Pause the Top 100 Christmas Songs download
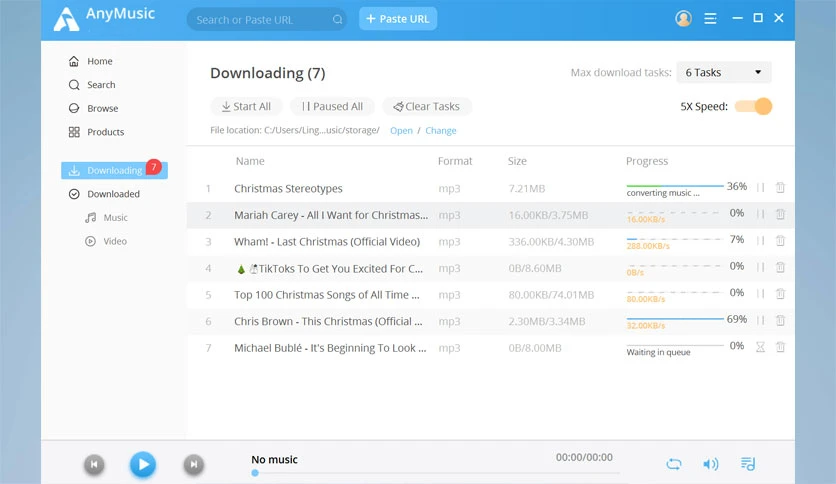 click(761, 294)
